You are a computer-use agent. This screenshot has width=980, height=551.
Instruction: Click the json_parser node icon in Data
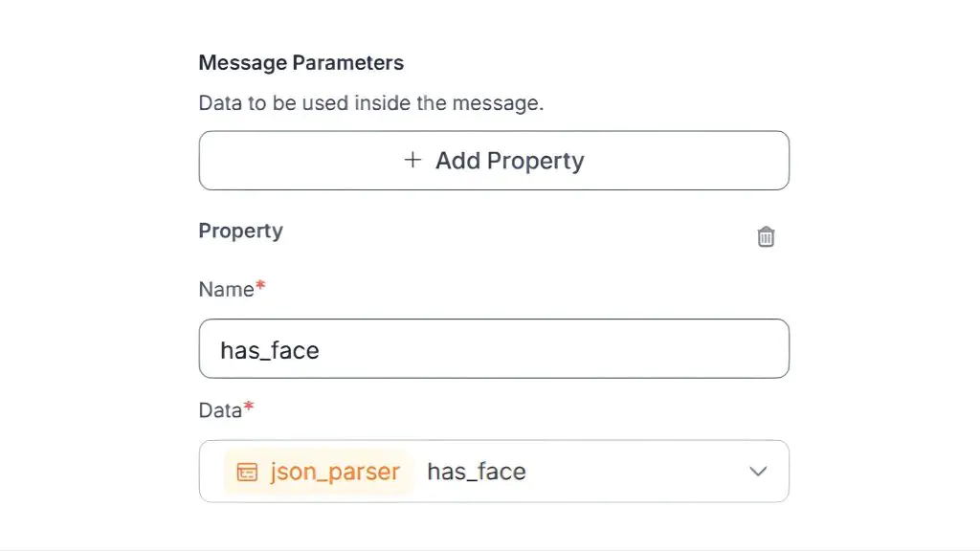(x=247, y=472)
